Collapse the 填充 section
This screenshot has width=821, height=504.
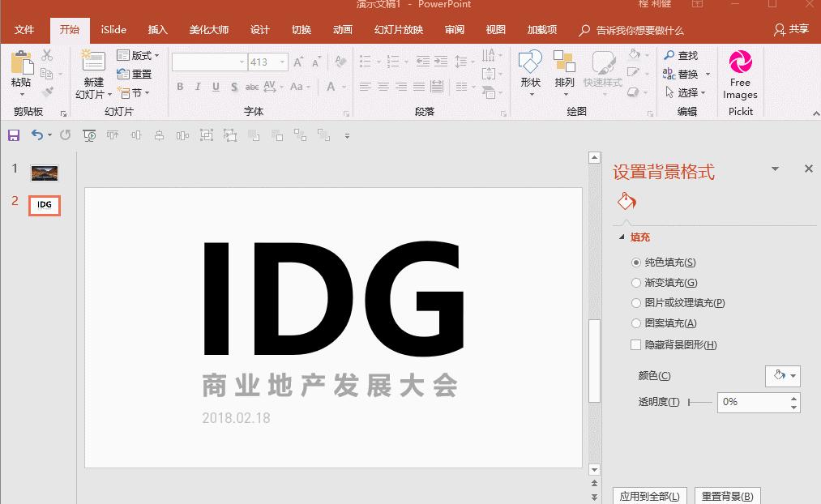[x=621, y=237]
